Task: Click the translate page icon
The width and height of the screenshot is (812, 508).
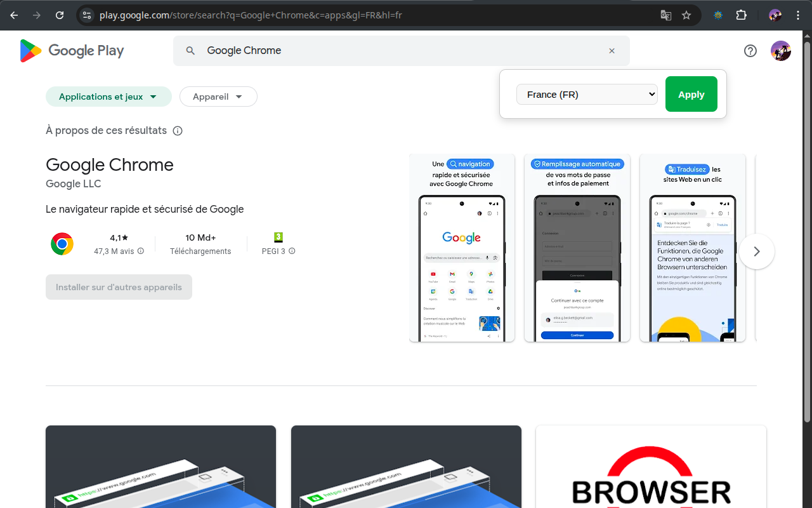Action: point(665,15)
